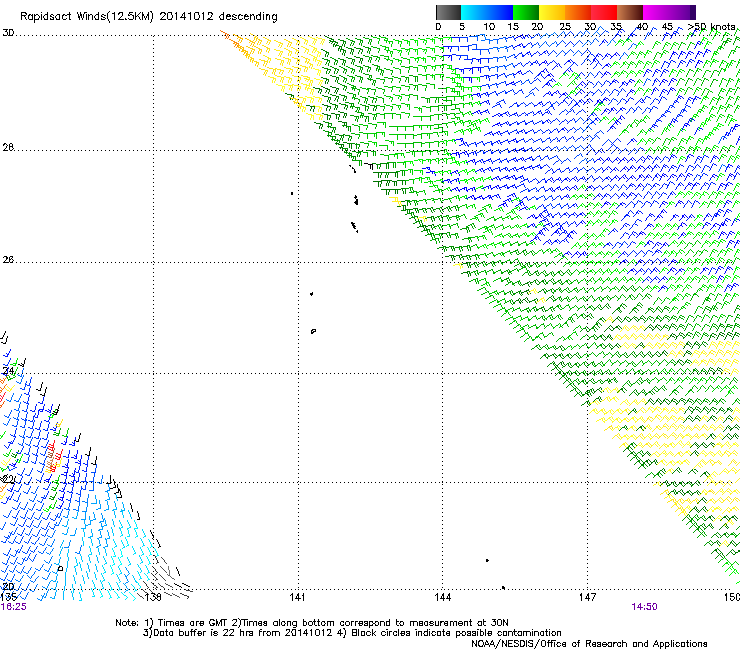Click the longitude label "141"
The image size is (740, 650).
(x=297, y=597)
